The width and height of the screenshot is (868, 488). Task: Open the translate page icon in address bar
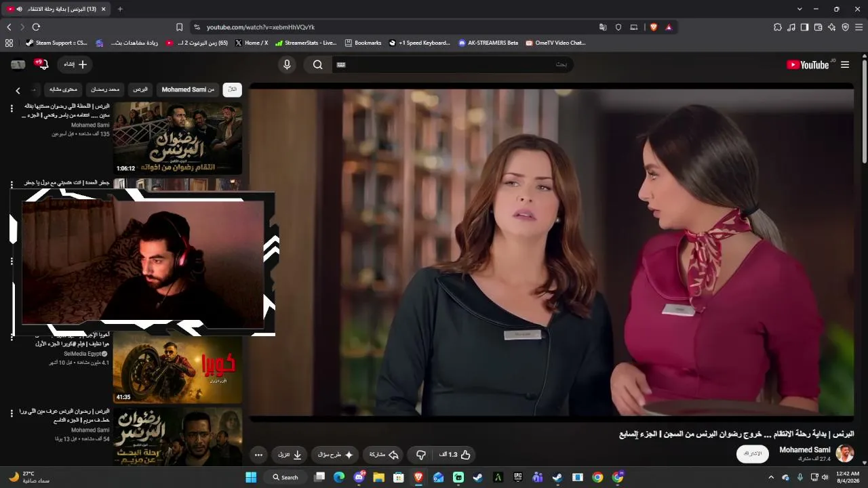(603, 27)
